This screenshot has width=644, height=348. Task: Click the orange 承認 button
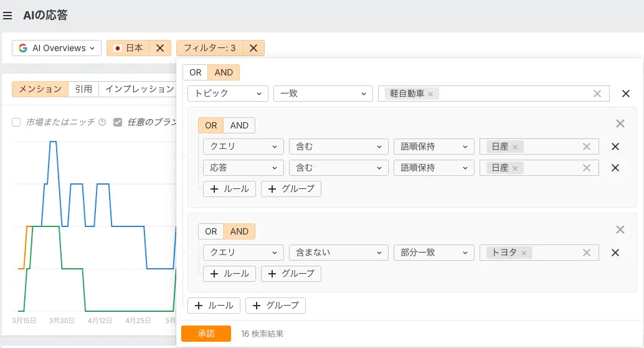pyautogui.click(x=206, y=334)
